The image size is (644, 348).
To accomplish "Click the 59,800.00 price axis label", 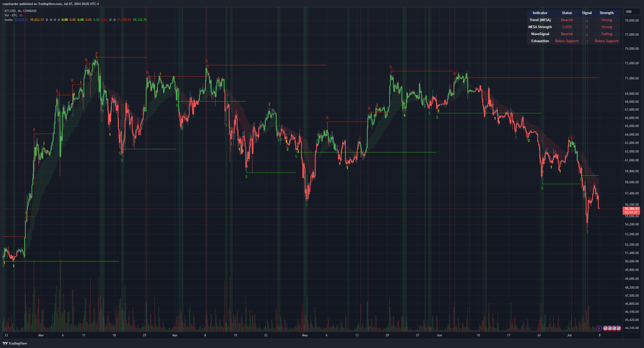I will pyautogui.click(x=632, y=171).
